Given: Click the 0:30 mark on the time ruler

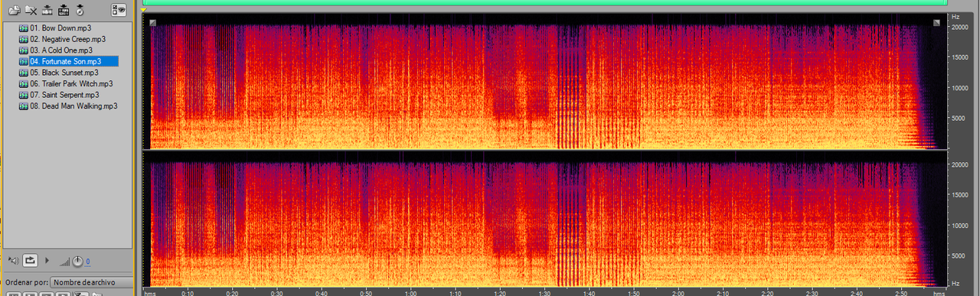Looking at the screenshot, I should [x=277, y=293].
